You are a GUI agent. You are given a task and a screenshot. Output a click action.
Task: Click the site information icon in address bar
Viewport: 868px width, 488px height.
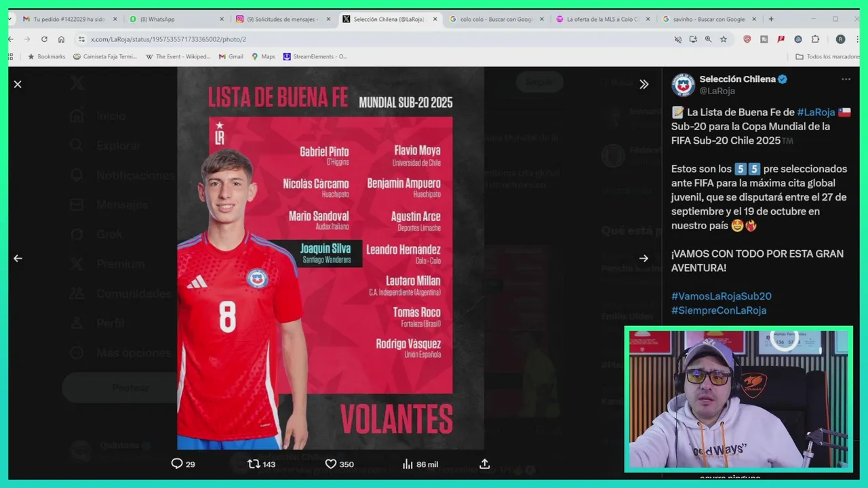pyautogui.click(x=81, y=39)
